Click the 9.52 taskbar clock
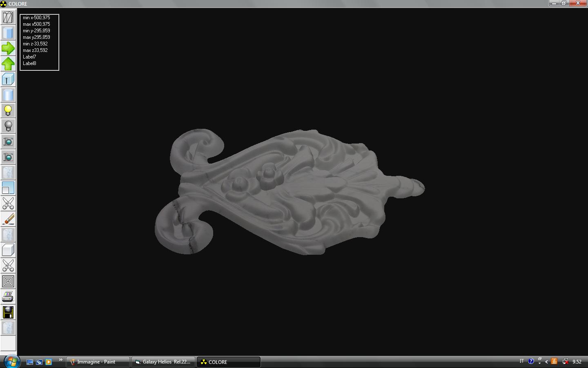Image resolution: width=588 pixels, height=368 pixels. (577, 361)
